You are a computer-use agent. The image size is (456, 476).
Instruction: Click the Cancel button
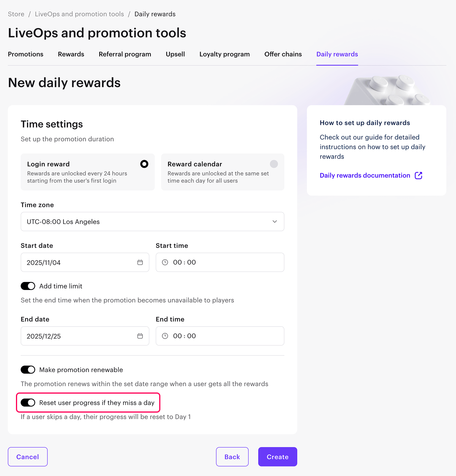28,457
